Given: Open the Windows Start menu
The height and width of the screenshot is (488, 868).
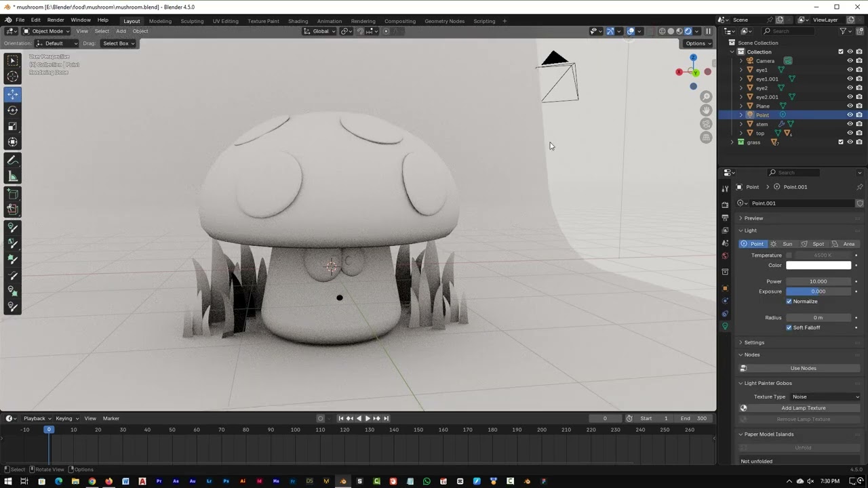Looking at the screenshot, I should pos(7,481).
